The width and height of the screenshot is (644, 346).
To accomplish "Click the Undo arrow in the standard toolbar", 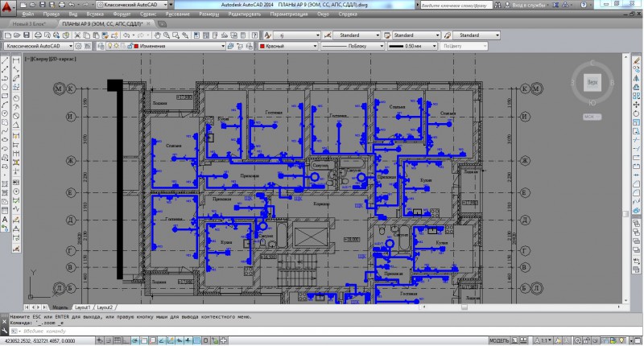I will click(x=126, y=35).
